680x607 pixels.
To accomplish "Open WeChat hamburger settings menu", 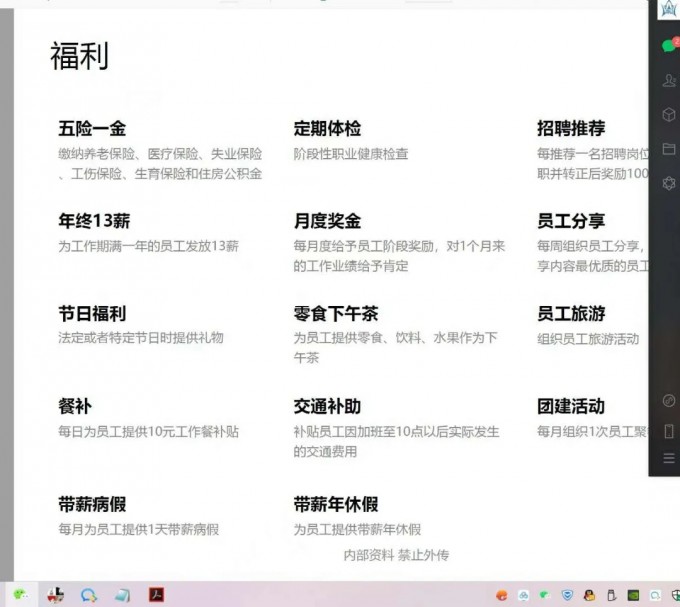I will coord(669,458).
